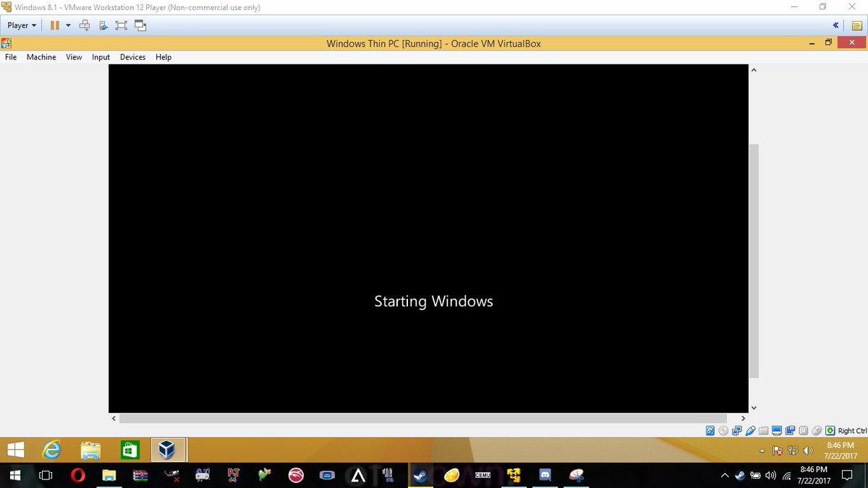Click the horizontal scrollbar thumb in VirtualBox
Screen dimensions: 868x488
(423, 419)
